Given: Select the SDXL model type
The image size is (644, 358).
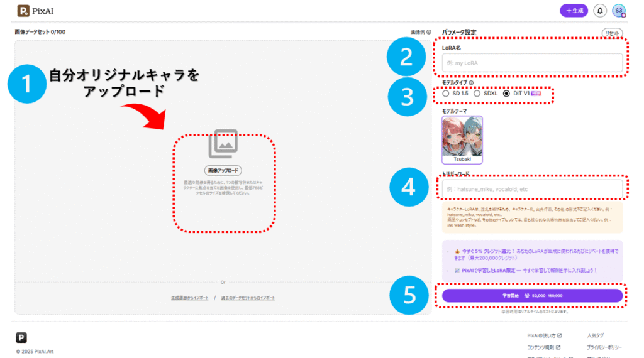Looking at the screenshot, I should (x=477, y=94).
